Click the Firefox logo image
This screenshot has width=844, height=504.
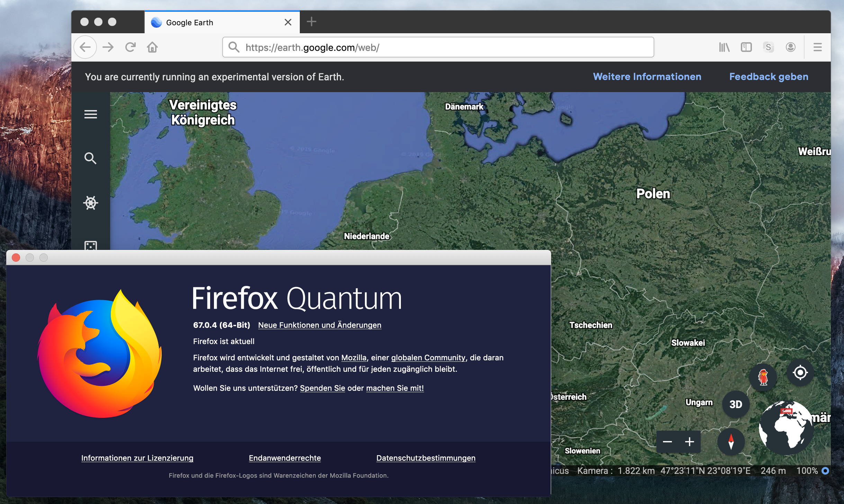(100, 354)
